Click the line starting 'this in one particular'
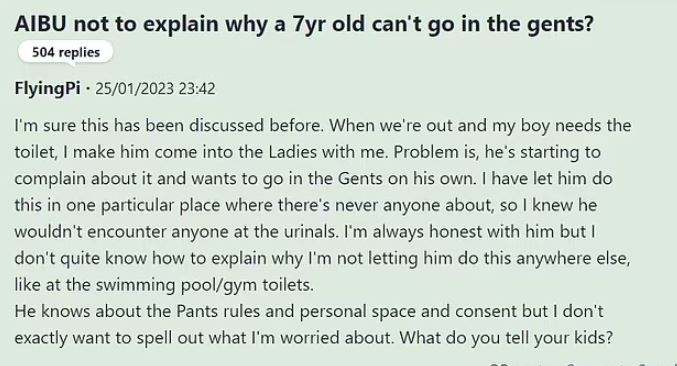677x366 pixels. click(306, 205)
